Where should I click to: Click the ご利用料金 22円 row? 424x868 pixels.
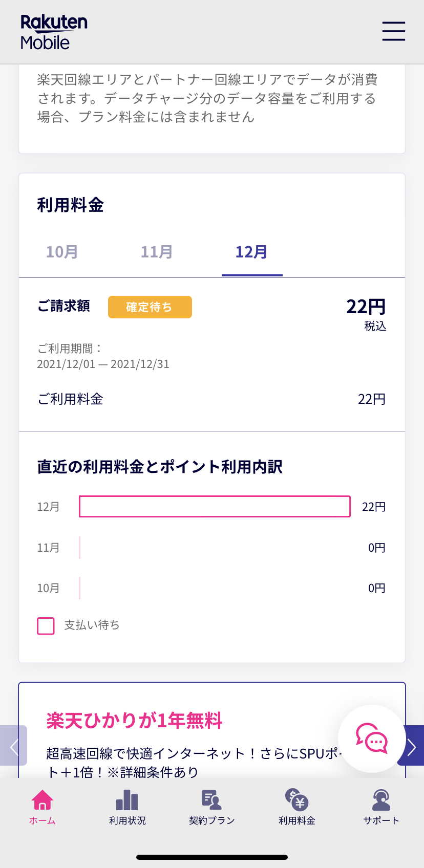tap(211, 399)
